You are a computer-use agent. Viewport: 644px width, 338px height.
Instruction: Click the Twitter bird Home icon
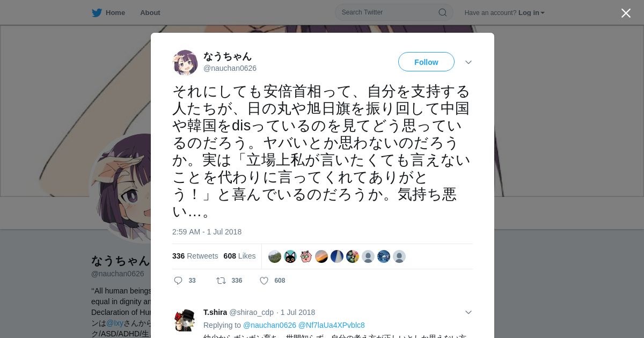(97, 13)
